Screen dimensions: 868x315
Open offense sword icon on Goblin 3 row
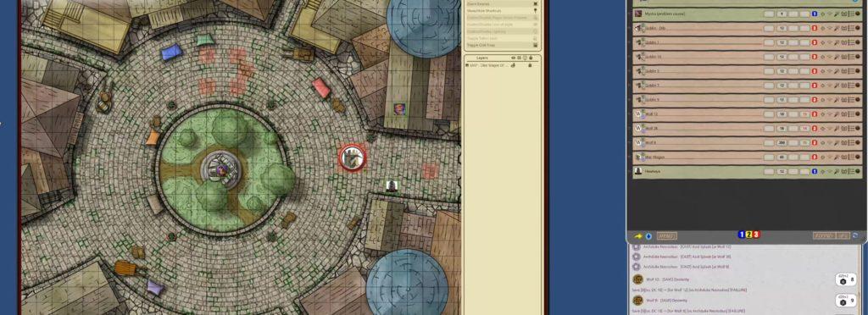tap(837, 71)
